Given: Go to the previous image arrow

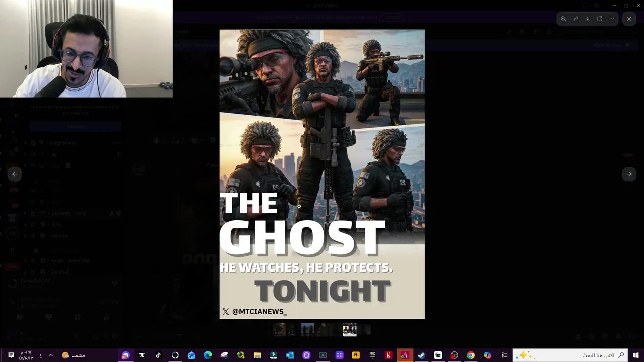Looking at the screenshot, I should [x=15, y=174].
